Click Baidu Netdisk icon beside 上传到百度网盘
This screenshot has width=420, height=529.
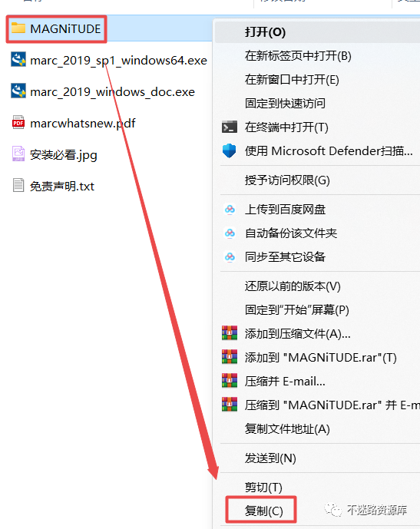coord(230,210)
